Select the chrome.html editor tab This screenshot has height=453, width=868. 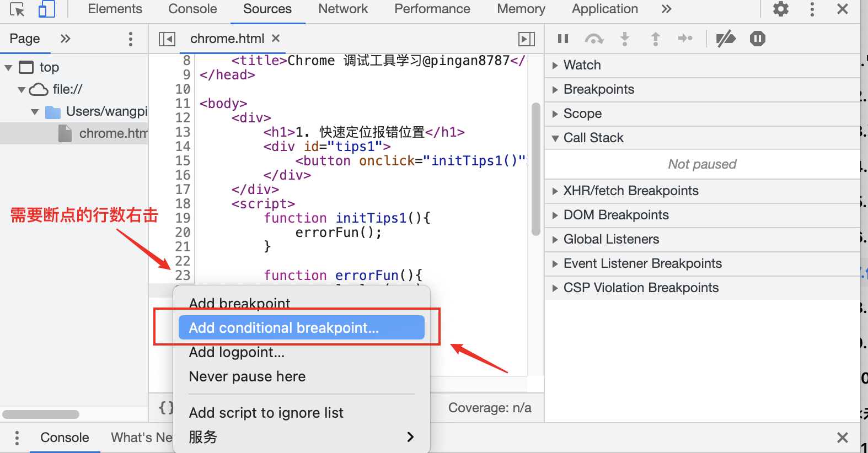227,39
